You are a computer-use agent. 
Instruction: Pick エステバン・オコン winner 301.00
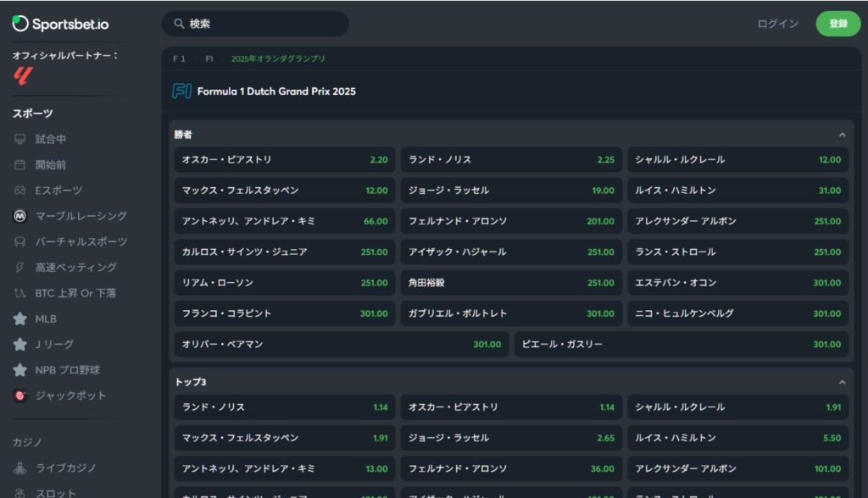[x=738, y=282]
